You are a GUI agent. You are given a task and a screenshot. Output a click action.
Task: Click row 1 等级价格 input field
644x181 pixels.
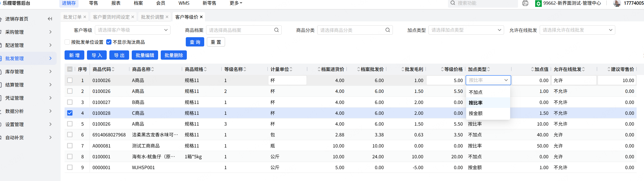pyautogui.click(x=445, y=80)
